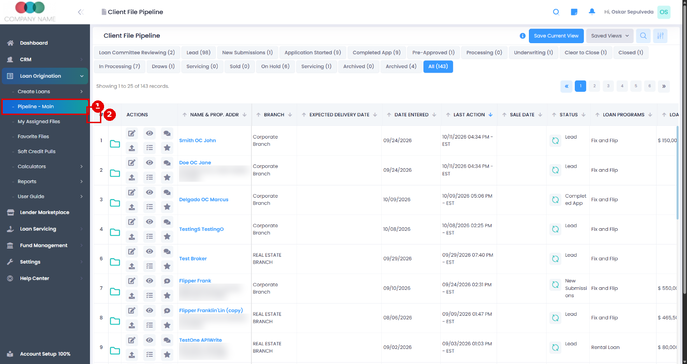Click upload icon in Smith OC John row
Image resolution: width=687 pixels, height=364 pixels.
pos(131,148)
